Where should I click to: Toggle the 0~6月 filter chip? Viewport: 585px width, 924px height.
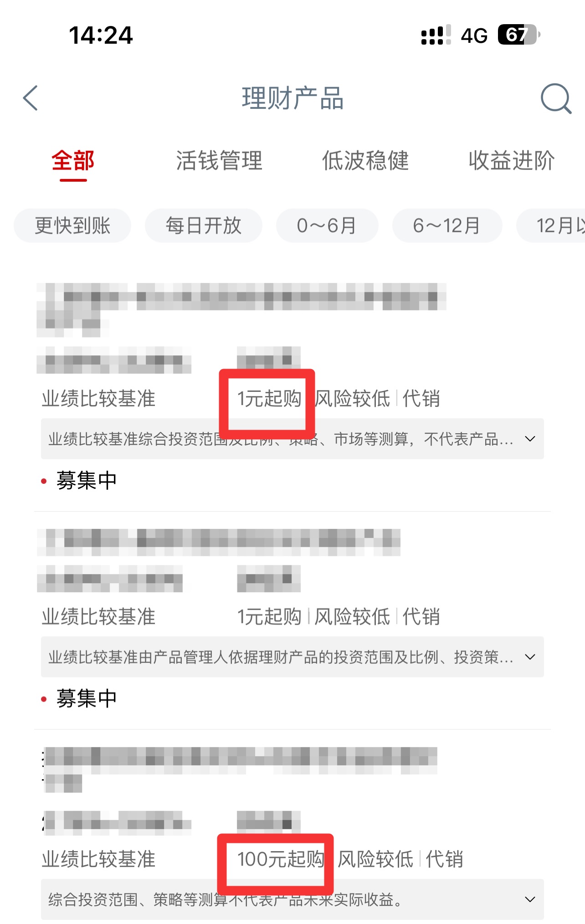click(x=327, y=226)
